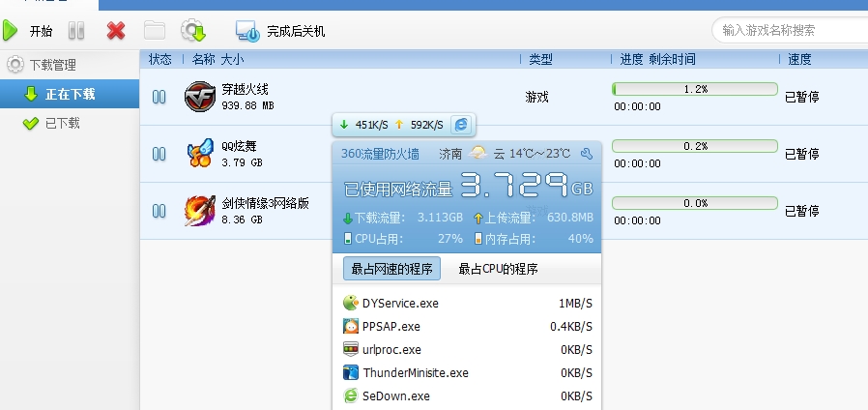Screen dimensions: 868x410
Task: Select the 剑侠情缘3网络版 name text
Action: 265,203
